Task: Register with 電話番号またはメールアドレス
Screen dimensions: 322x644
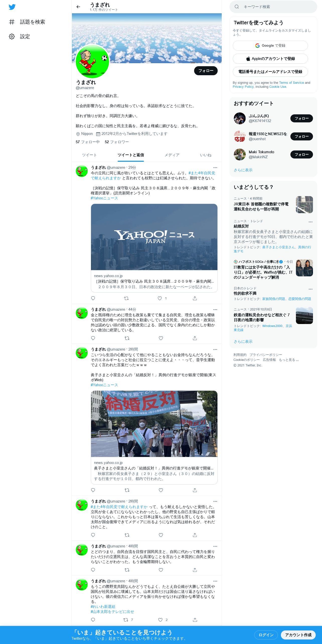Action: 270,72
